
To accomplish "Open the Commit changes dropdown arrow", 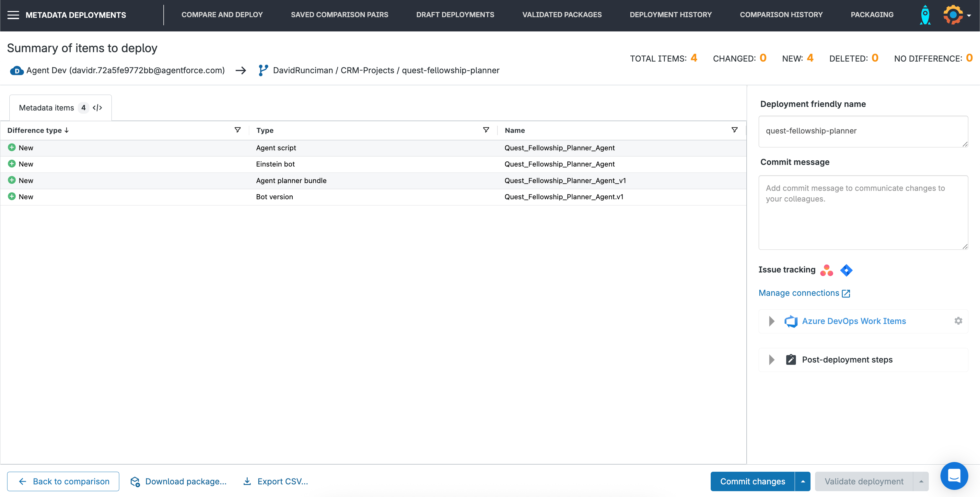I will pyautogui.click(x=803, y=481).
